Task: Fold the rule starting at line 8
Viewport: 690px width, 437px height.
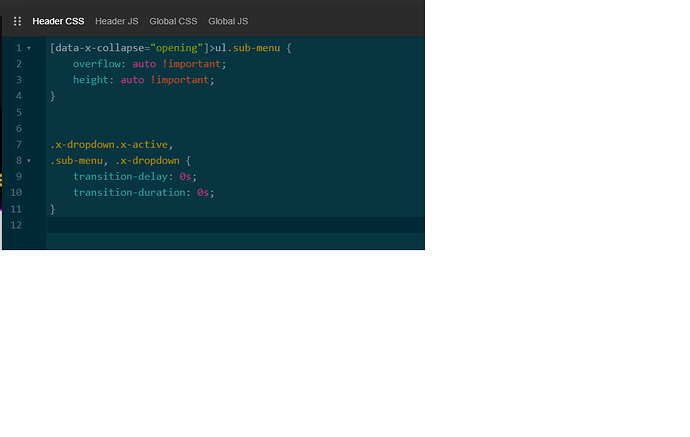Action: (29, 160)
